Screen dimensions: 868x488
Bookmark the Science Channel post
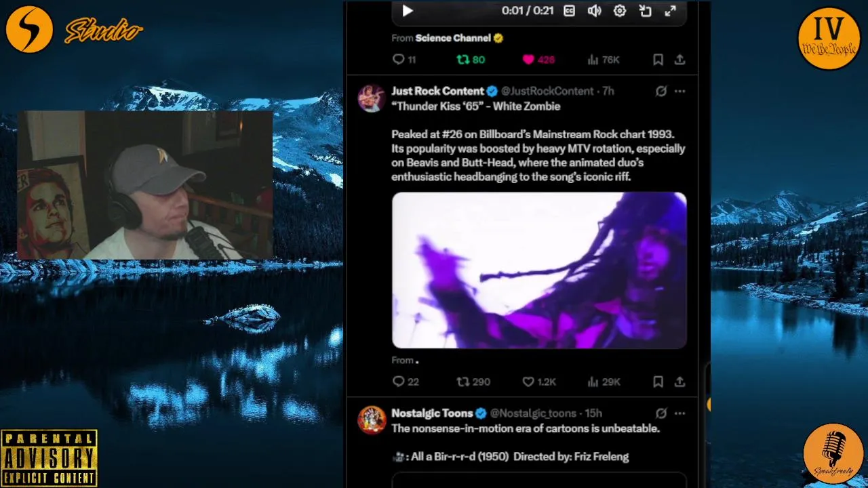pyautogui.click(x=658, y=60)
